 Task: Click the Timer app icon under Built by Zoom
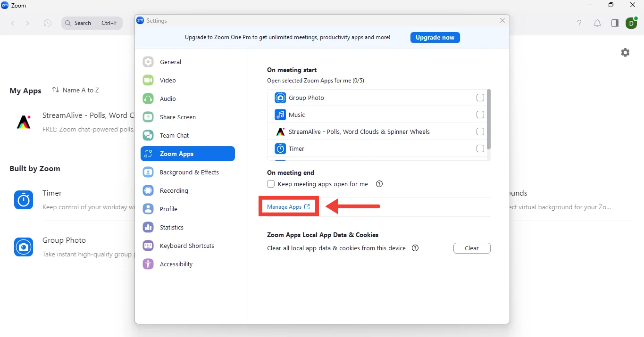click(24, 200)
